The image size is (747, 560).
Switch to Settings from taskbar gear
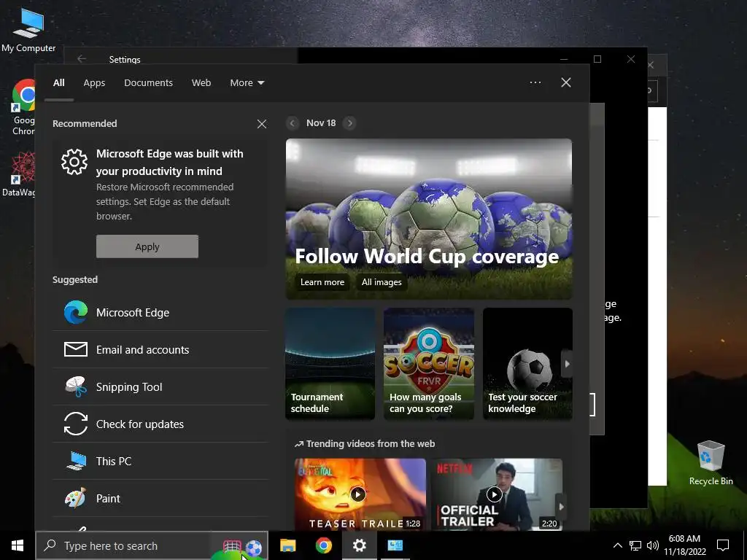click(x=359, y=545)
